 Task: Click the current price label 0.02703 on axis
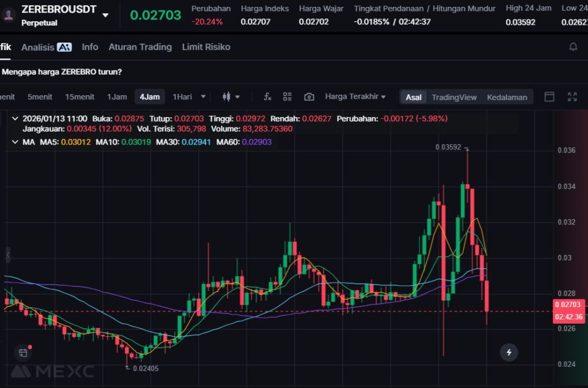tap(569, 305)
